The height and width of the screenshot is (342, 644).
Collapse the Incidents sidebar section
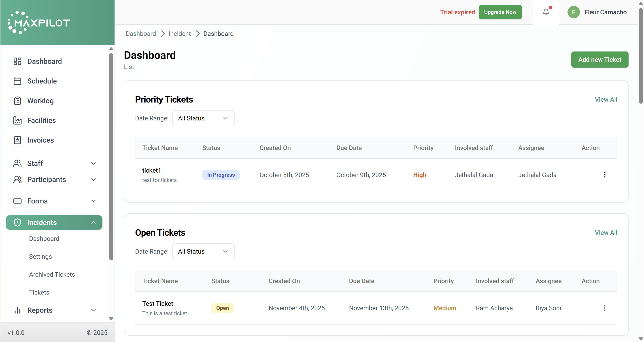[94, 222]
